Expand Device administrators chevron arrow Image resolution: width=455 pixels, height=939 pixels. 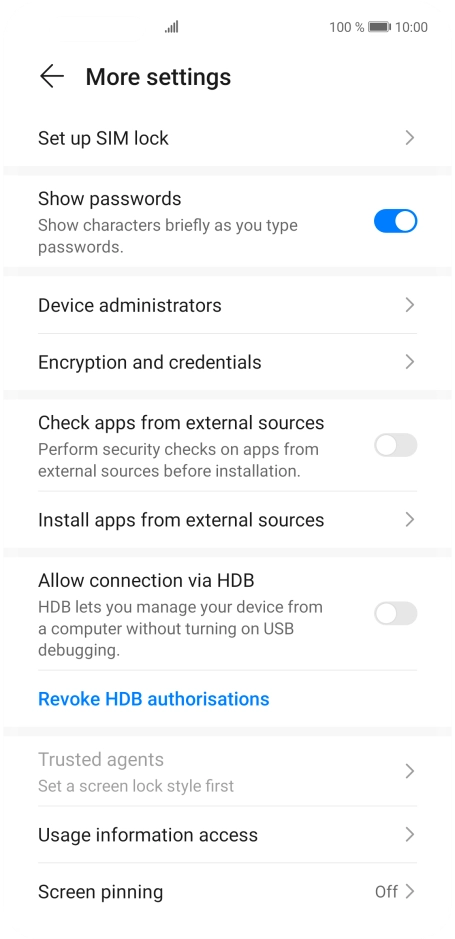click(410, 305)
